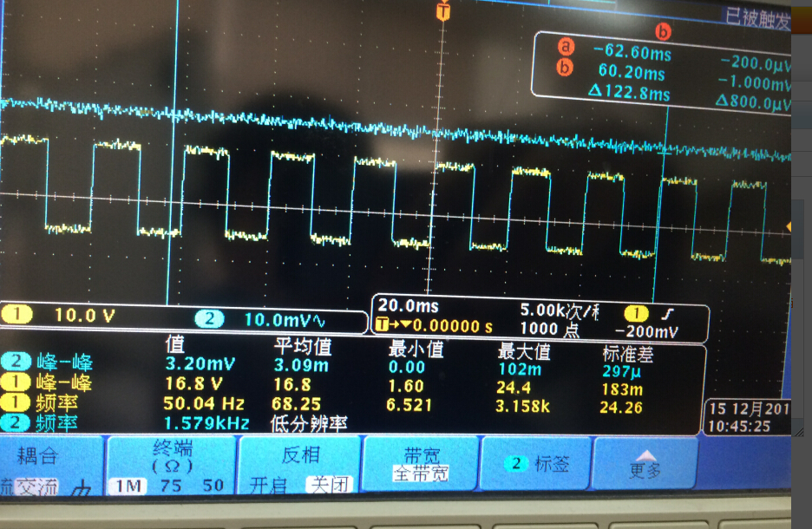The width and height of the screenshot is (812, 529).
Task: Open the 带宽 bandwidth menu
Action: coord(421,463)
